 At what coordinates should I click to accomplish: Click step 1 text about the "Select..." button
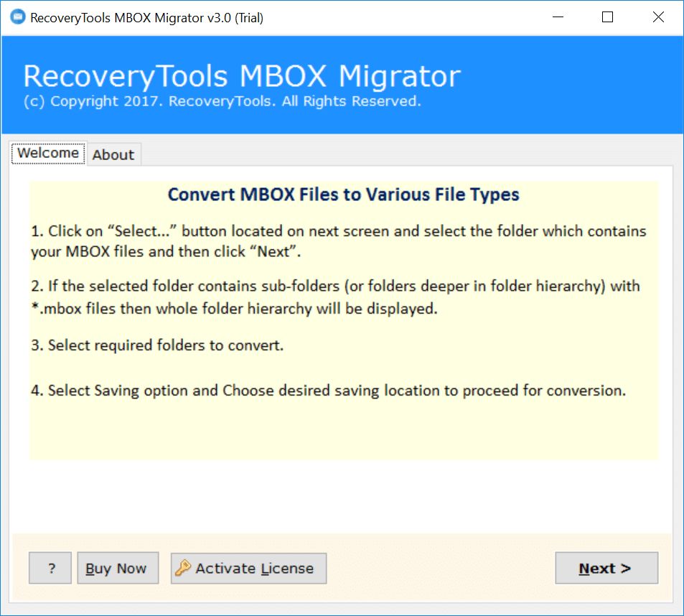(x=339, y=241)
